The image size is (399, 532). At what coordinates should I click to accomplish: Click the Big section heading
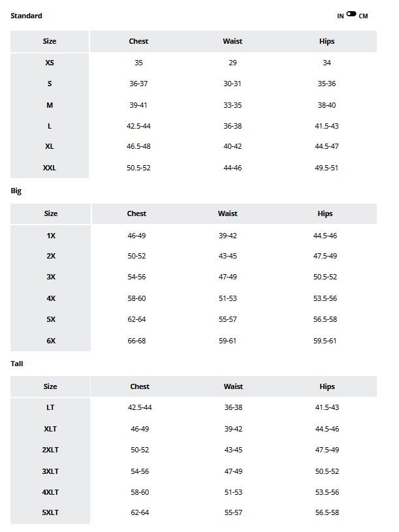[x=16, y=191]
